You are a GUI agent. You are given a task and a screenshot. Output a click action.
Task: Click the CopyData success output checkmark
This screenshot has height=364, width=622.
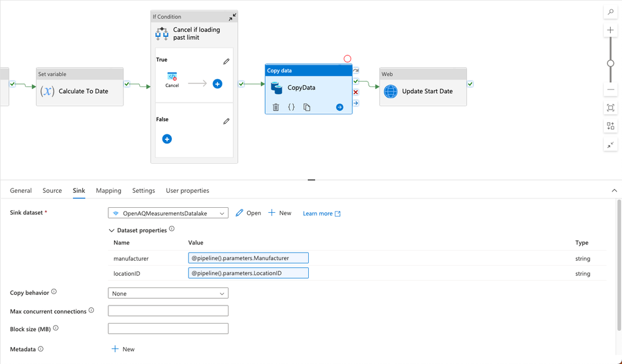point(356,82)
